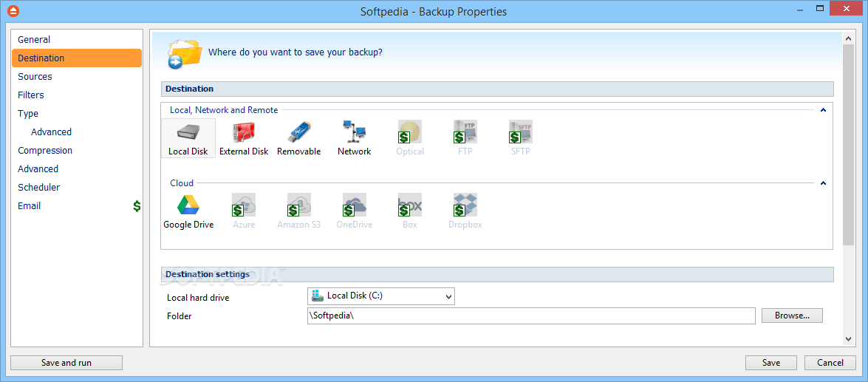Click the Destination section header

click(497, 89)
